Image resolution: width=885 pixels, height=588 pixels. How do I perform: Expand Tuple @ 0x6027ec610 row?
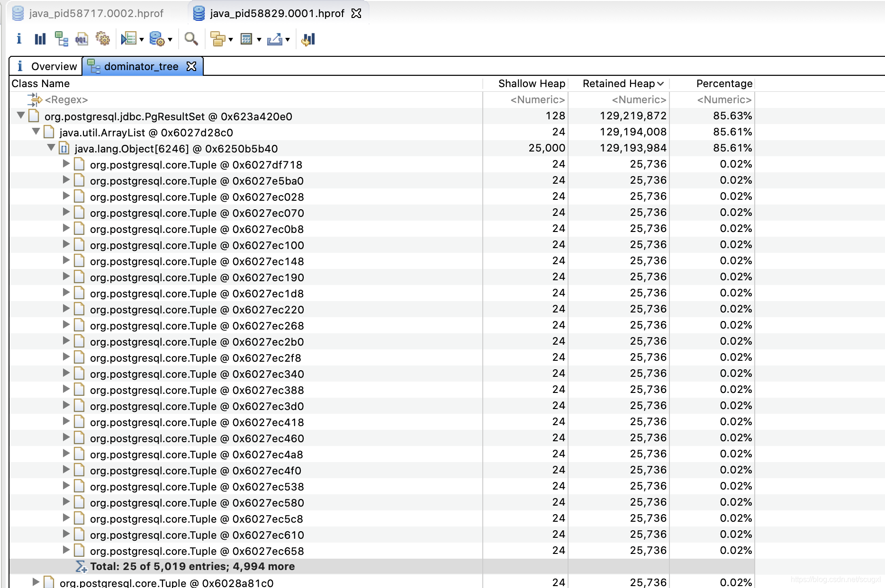[x=66, y=534]
